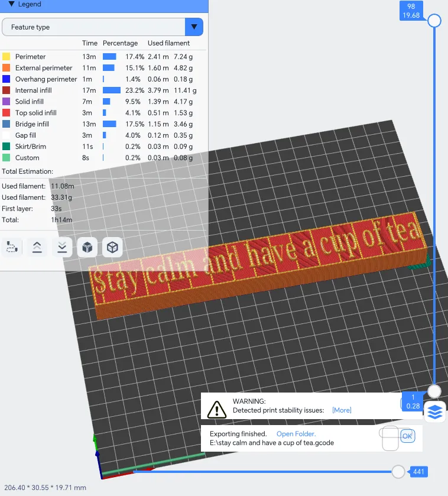Click the OK button on export notice
Image resolution: width=448 pixels, height=496 pixels.
click(407, 436)
